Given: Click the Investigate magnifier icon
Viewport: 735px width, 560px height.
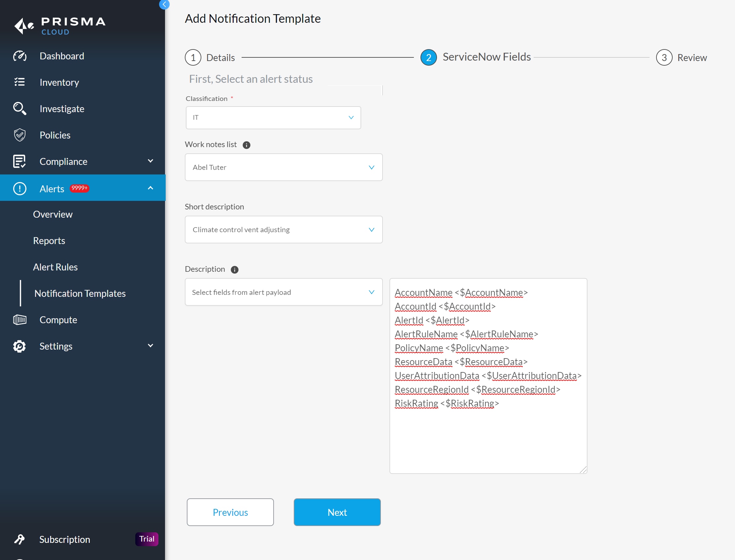Looking at the screenshot, I should [20, 109].
